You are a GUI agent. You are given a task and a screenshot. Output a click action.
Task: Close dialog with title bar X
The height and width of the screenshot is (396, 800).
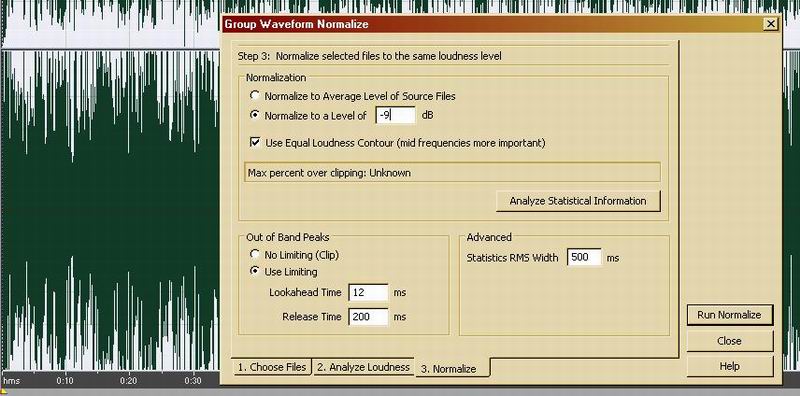(x=770, y=23)
